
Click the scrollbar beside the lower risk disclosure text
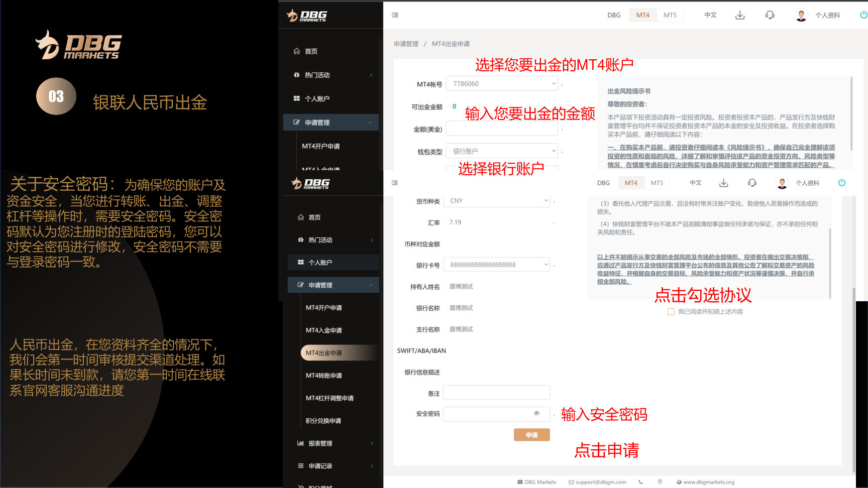[x=830, y=264]
